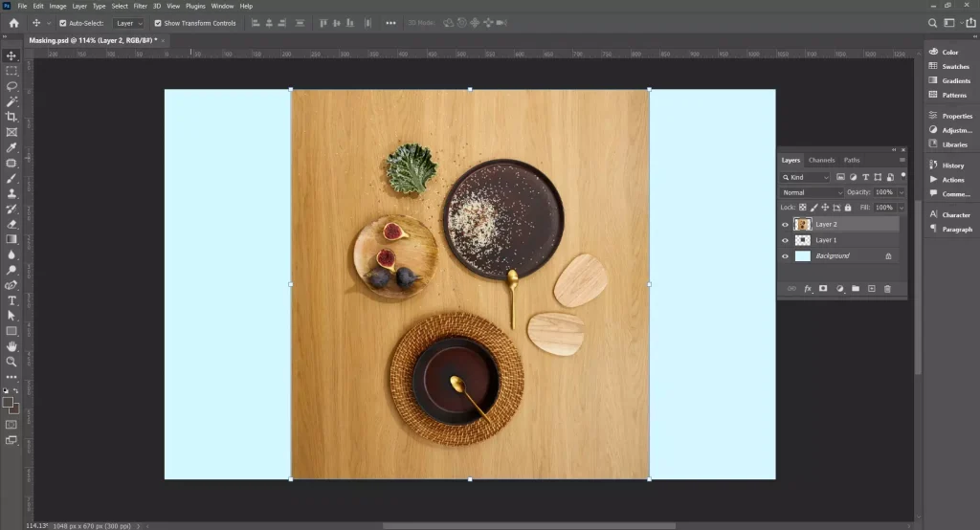
Task: Open the Filter menu
Action: [140, 6]
